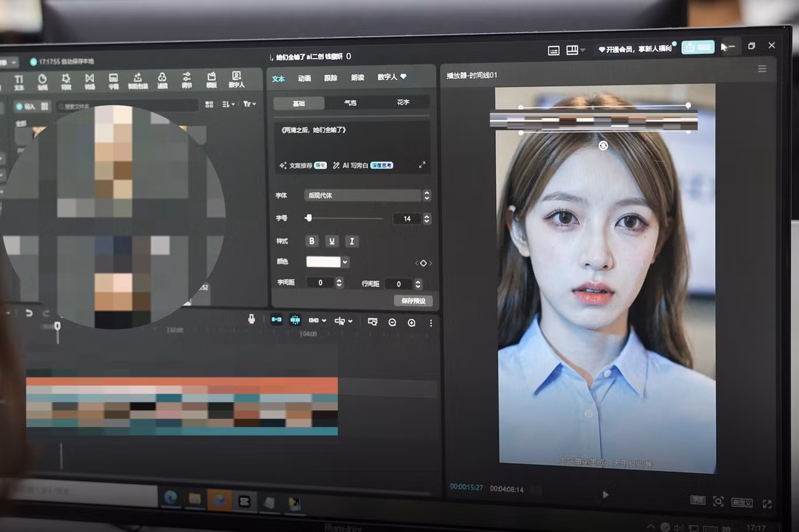Switch to the 朗读 read-aloud tab
Image resolution: width=799 pixels, height=532 pixels.
coord(358,78)
